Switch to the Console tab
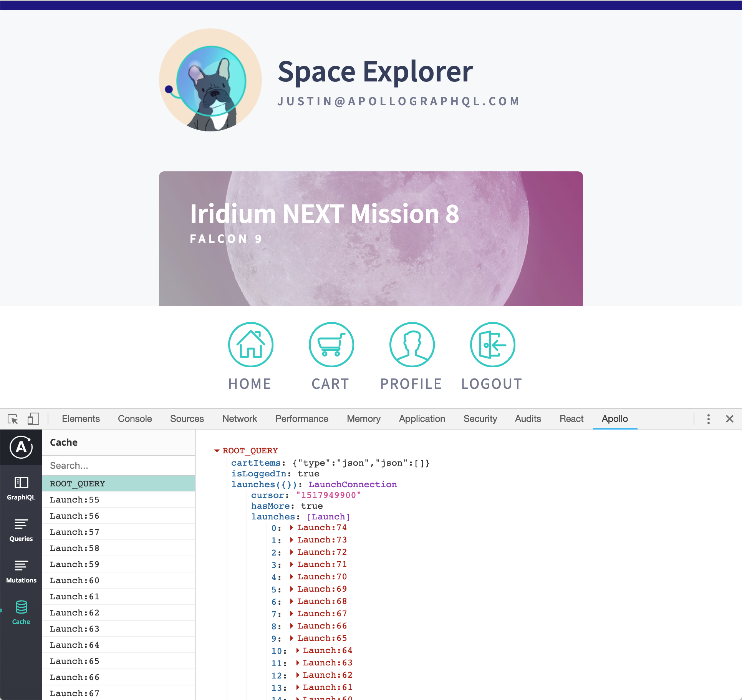The image size is (742, 700). [135, 419]
